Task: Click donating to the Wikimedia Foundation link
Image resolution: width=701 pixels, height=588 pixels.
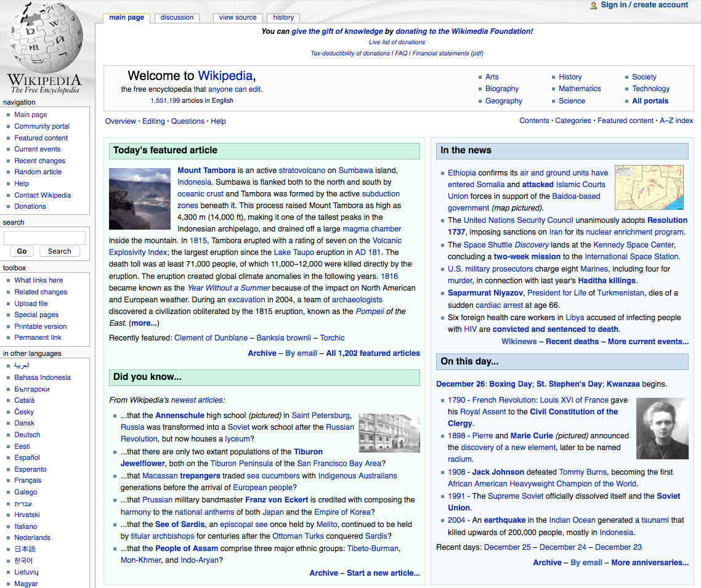Action: (464, 31)
